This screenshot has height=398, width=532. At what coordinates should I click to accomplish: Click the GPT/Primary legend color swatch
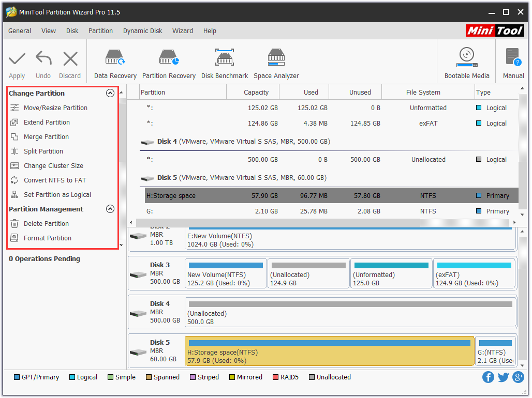[x=17, y=377]
